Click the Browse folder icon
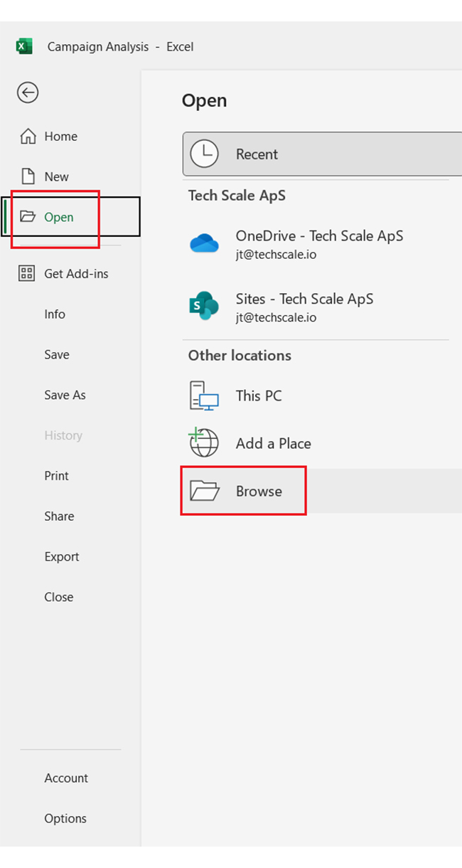 tap(205, 491)
